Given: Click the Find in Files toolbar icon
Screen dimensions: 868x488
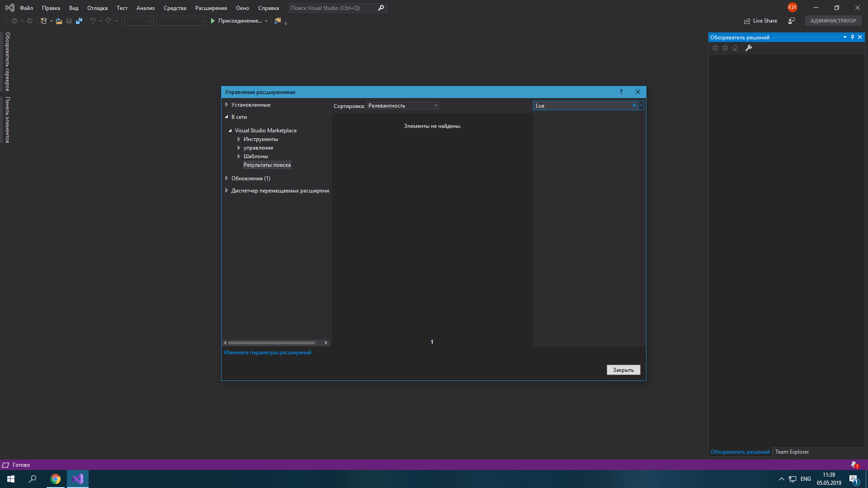Looking at the screenshot, I should point(278,21).
